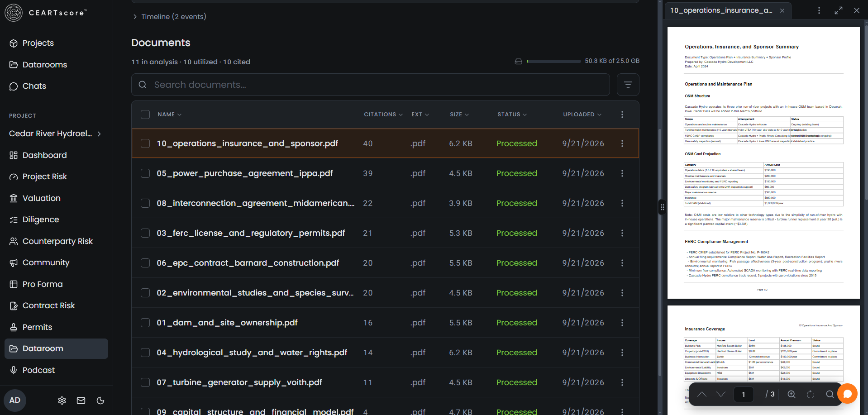
Task: Open preview panel three-dot menu
Action: click(x=819, y=10)
